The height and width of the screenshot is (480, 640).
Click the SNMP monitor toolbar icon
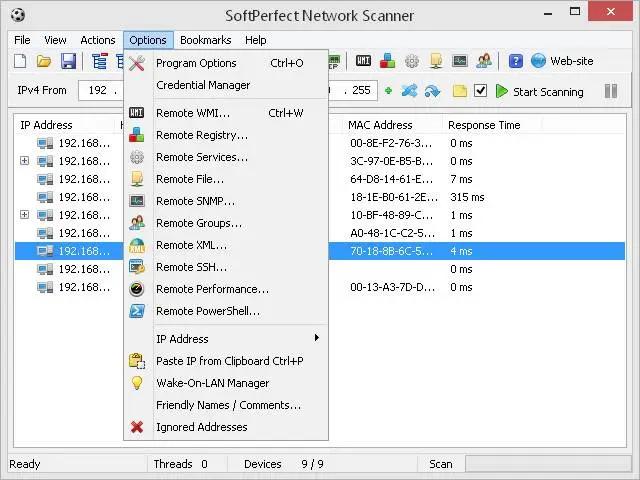[460, 61]
